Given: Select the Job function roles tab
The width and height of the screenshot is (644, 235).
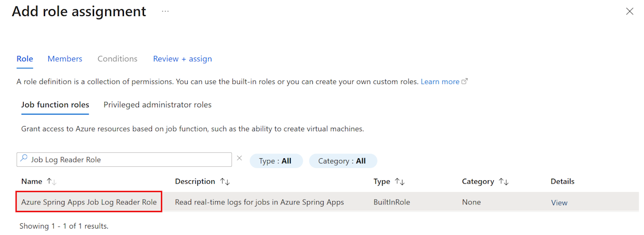Looking at the screenshot, I should click(x=55, y=105).
